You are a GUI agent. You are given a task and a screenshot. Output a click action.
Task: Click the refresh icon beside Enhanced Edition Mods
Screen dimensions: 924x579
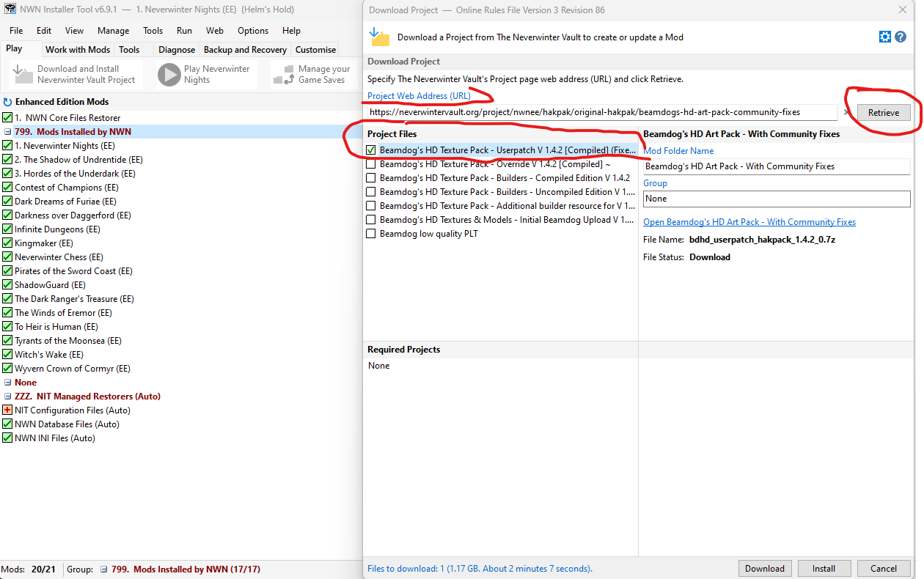coord(7,103)
